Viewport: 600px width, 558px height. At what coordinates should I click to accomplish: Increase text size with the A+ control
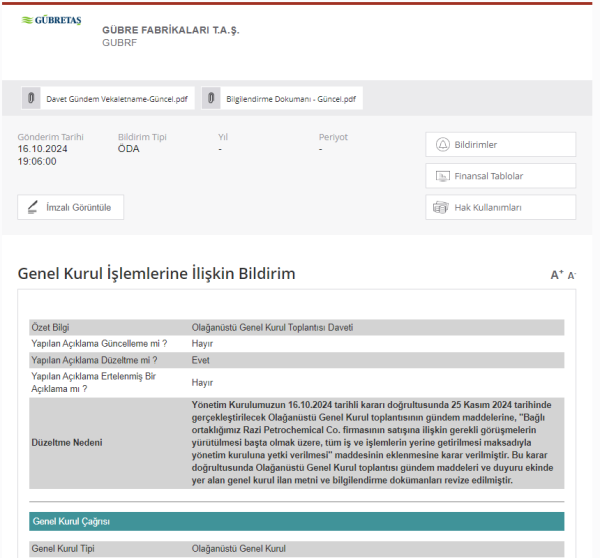point(557,275)
